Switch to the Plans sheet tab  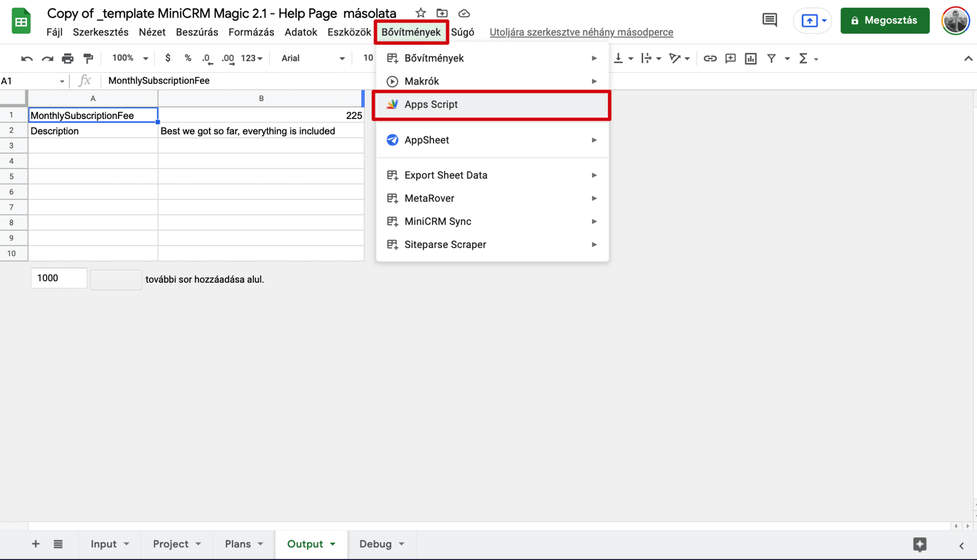(244, 544)
